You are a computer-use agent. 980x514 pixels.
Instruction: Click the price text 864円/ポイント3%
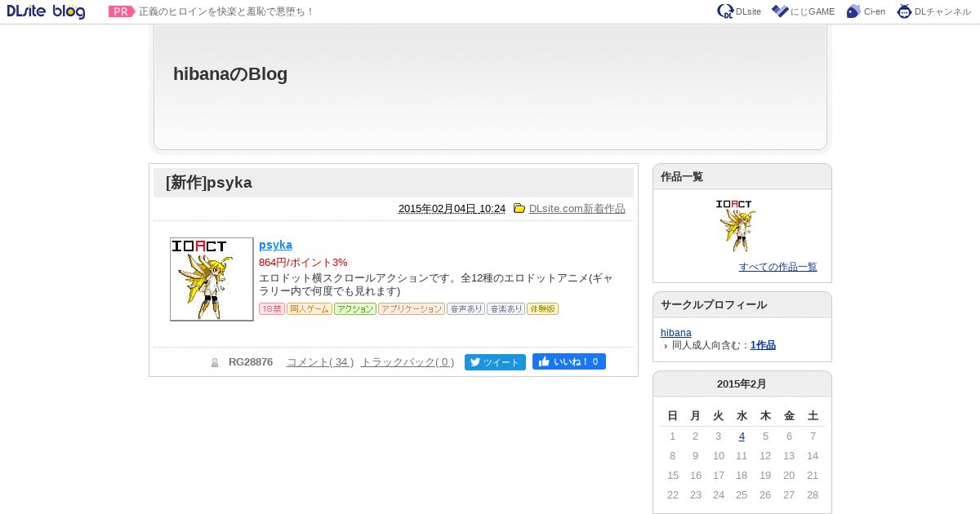[x=303, y=262]
